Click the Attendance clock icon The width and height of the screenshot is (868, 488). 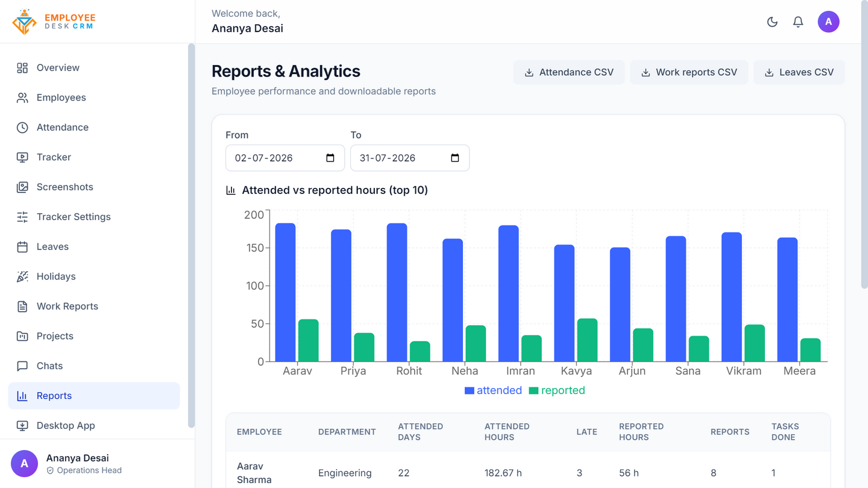(22, 127)
